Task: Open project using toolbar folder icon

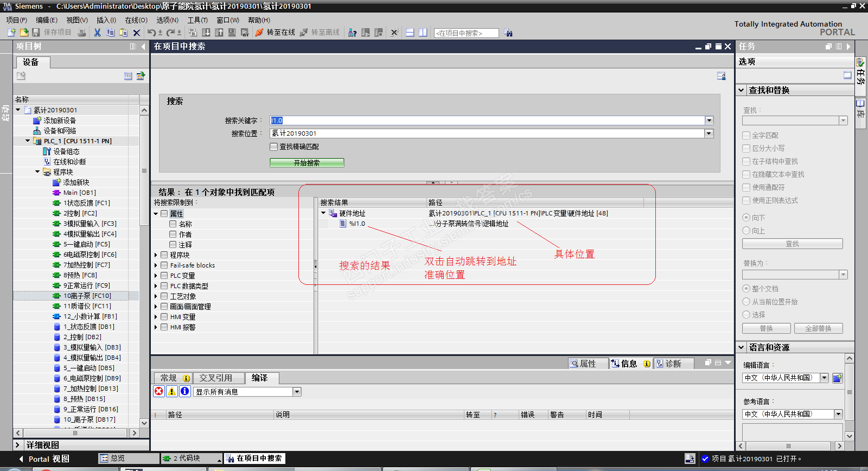Action: pos(24,33)
